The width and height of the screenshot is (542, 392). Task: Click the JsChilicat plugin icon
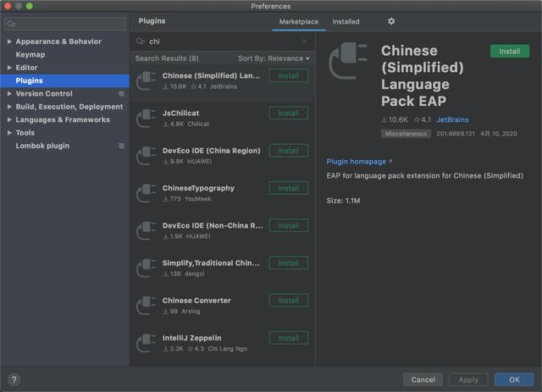point(146,119)
